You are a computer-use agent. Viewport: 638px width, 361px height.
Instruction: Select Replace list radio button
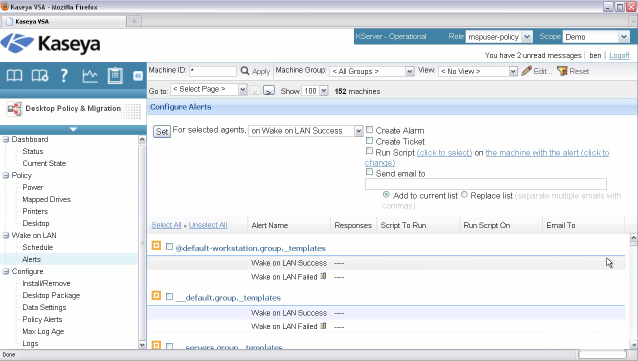point(464,195)
